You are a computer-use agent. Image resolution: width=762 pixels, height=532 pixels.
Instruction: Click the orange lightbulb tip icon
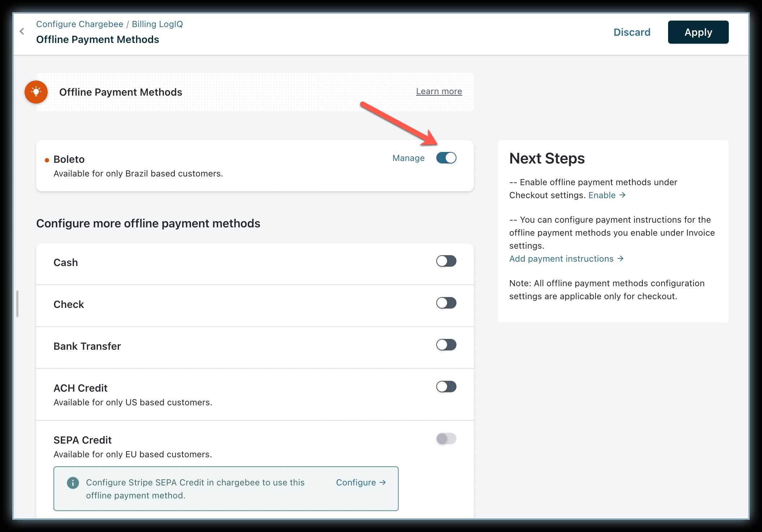coord(36,92)
